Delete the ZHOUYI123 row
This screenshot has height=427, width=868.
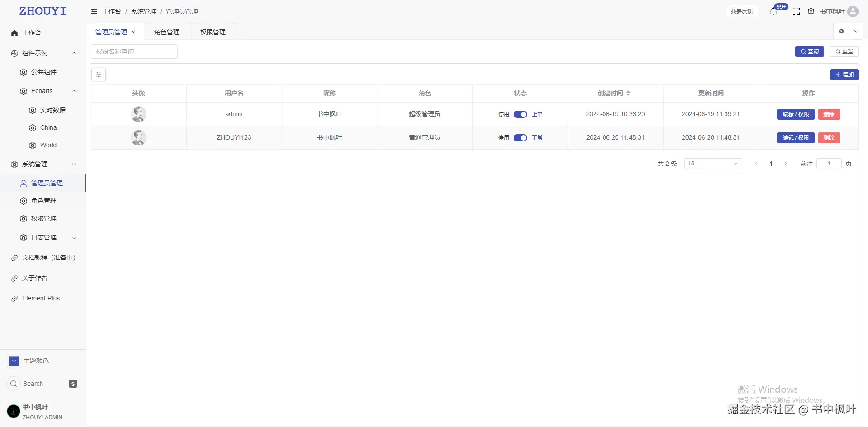click(x=829, y=138)
